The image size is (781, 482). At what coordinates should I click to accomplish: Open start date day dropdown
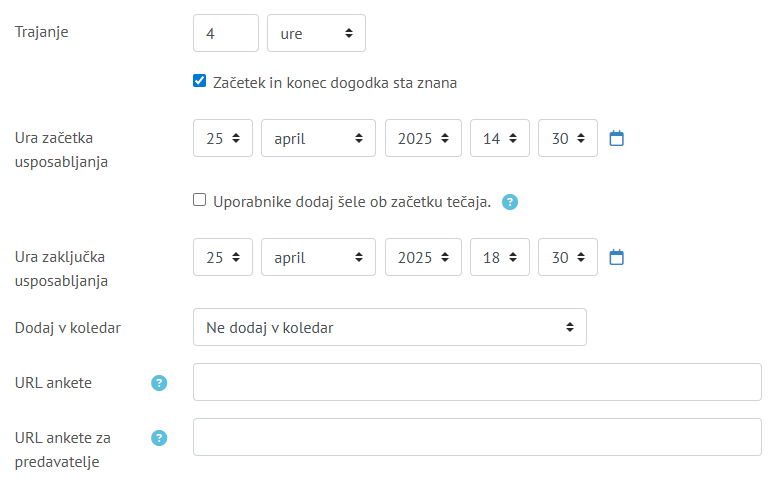pyautogui.click(x=223, y=138)
